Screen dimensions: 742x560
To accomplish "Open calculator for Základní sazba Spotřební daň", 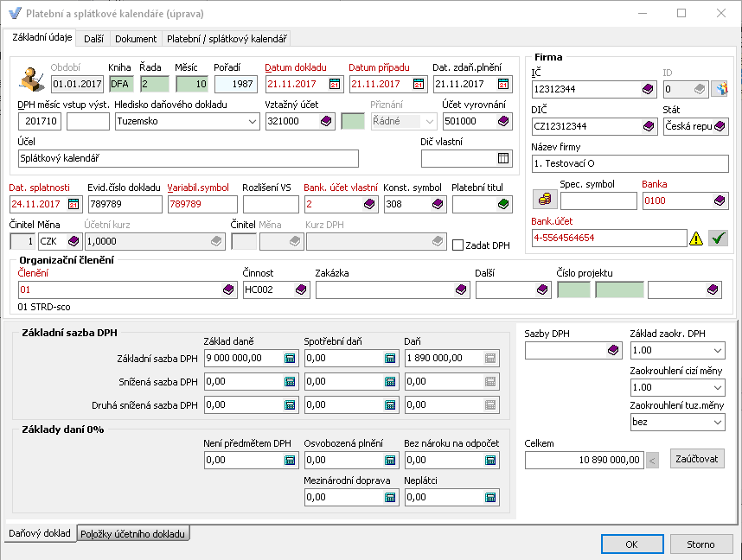I will tap(390, 359).
